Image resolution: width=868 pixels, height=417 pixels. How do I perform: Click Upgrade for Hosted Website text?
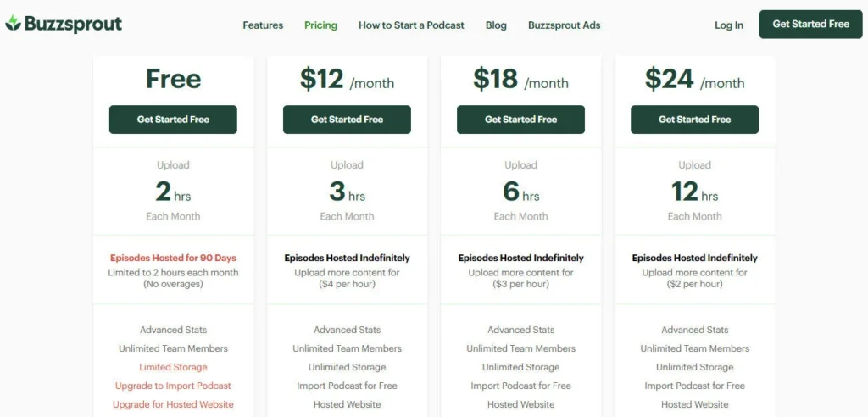click(173, 404)
